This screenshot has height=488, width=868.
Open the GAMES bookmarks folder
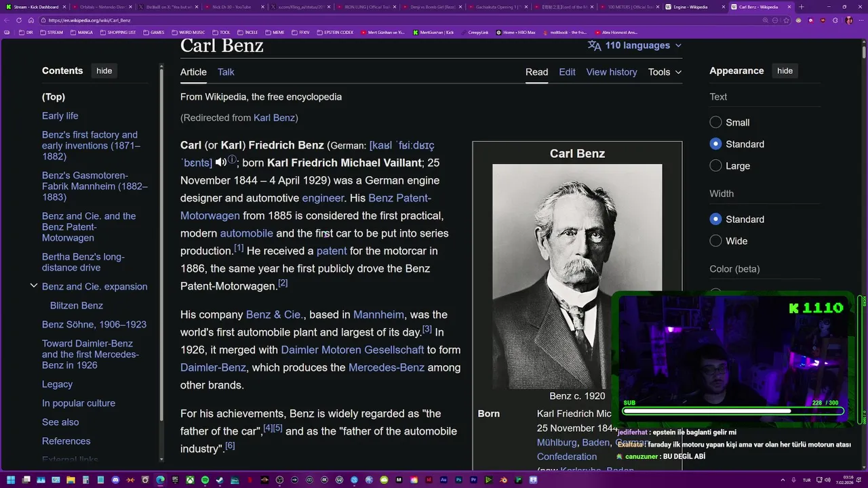point(153,32)
